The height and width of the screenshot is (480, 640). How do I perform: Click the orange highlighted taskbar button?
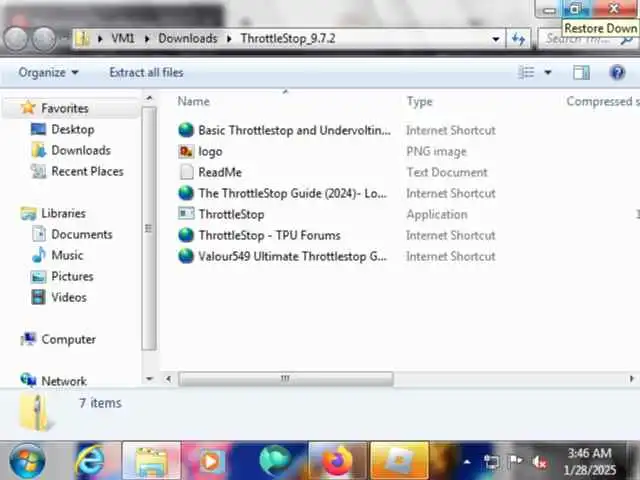coord(399,461)
